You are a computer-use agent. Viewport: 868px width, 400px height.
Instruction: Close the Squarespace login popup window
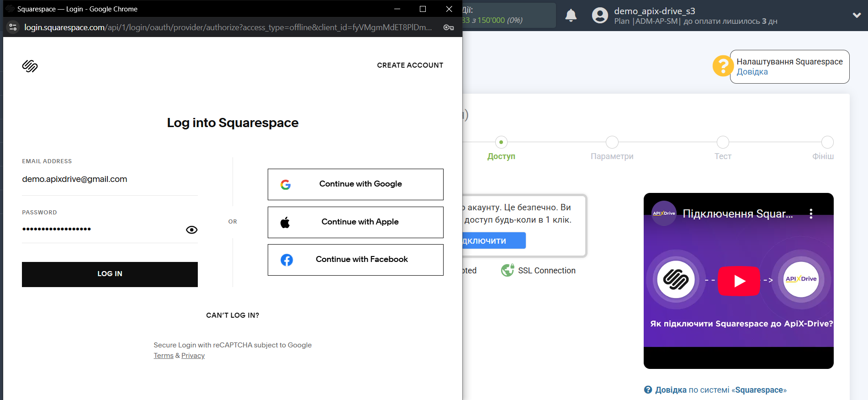point(449,9)
